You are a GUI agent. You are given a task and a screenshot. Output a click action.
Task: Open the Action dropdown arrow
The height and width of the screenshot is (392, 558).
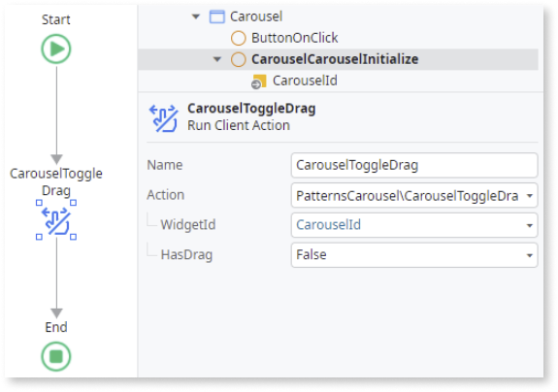(x=530, y=196)
